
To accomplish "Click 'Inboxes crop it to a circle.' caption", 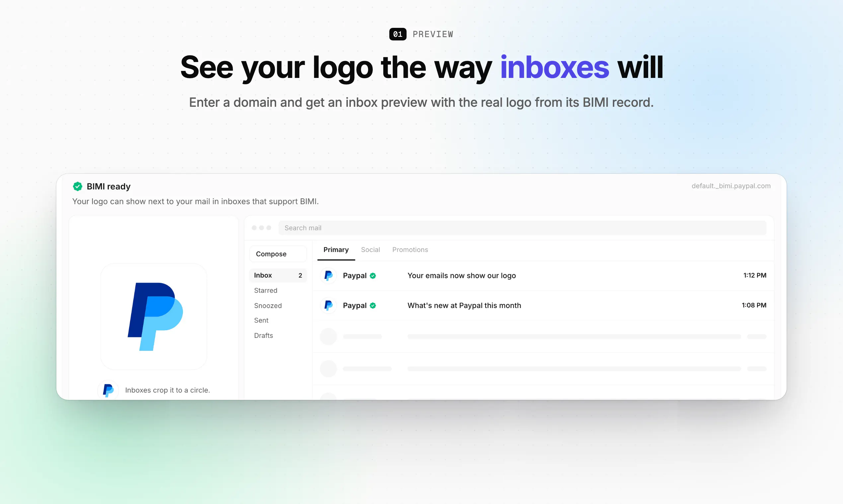I will 168,390.
